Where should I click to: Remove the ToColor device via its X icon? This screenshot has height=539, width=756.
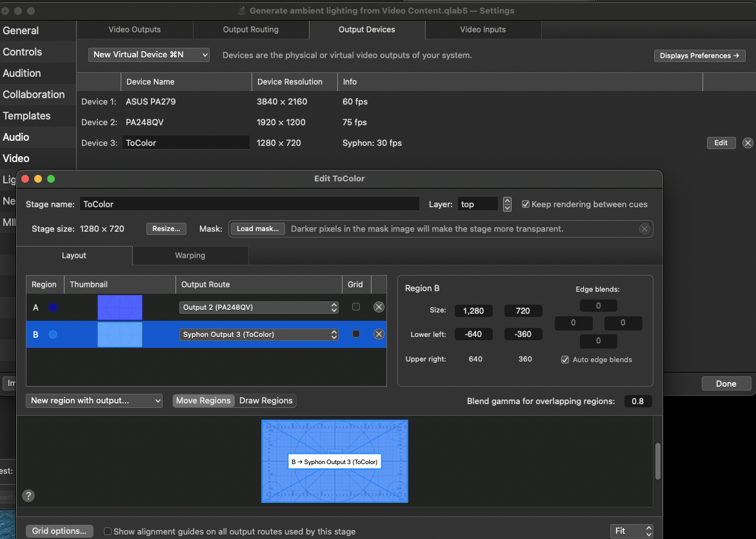click(x=748, y=143)
